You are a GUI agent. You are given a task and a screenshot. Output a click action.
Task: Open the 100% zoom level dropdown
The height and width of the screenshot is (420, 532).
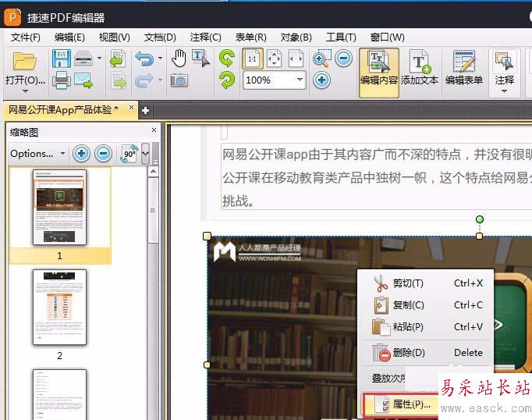[x=300, y=80]
